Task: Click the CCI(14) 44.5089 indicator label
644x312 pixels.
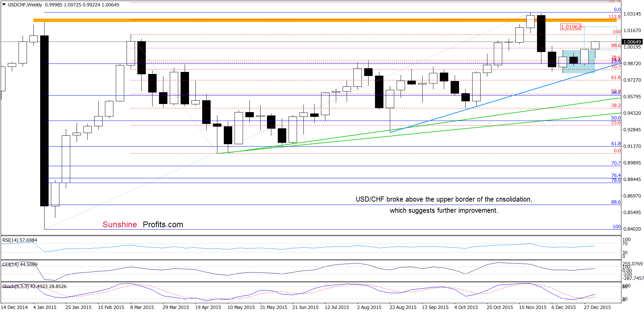Action: point(20,264)
